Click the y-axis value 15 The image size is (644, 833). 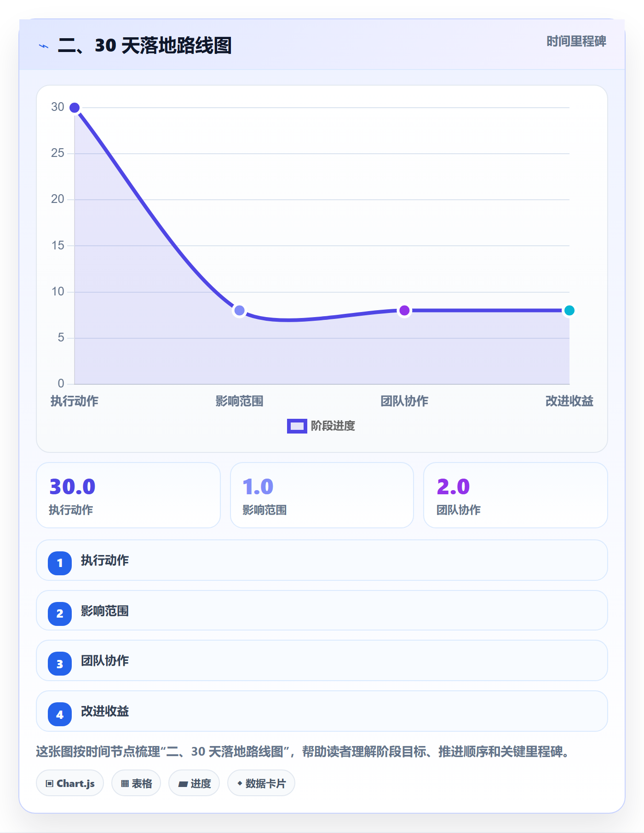tap(57, 246)
